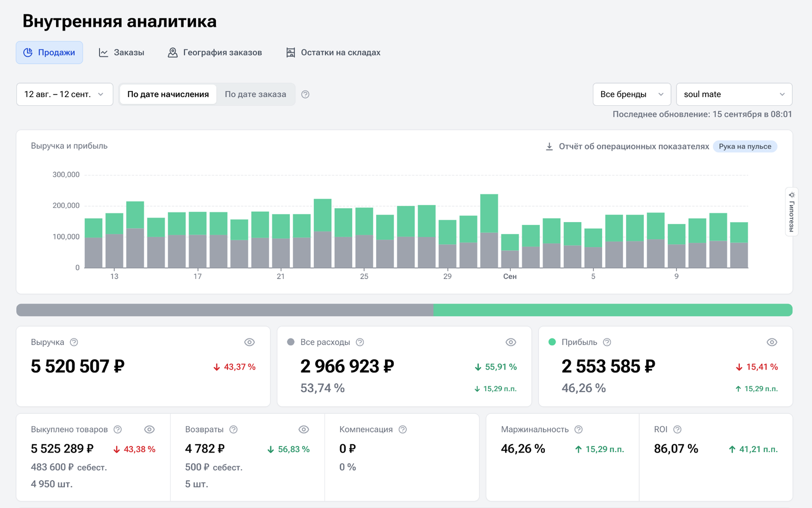812x508 pixels.
Task: Click the lightbulb icon on Гипотезы tab
Action: point(792,195)
